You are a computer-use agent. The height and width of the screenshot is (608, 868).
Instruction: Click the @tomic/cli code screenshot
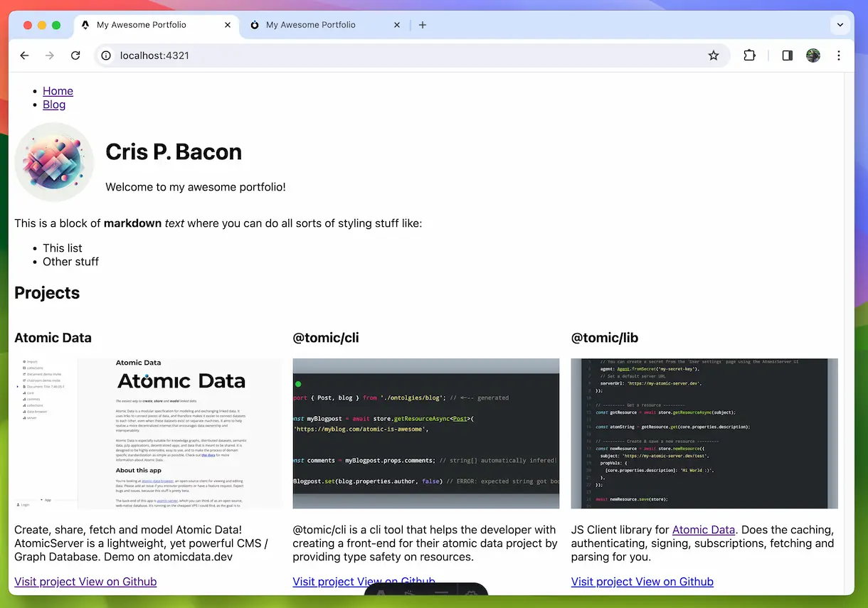pos(426,434)
